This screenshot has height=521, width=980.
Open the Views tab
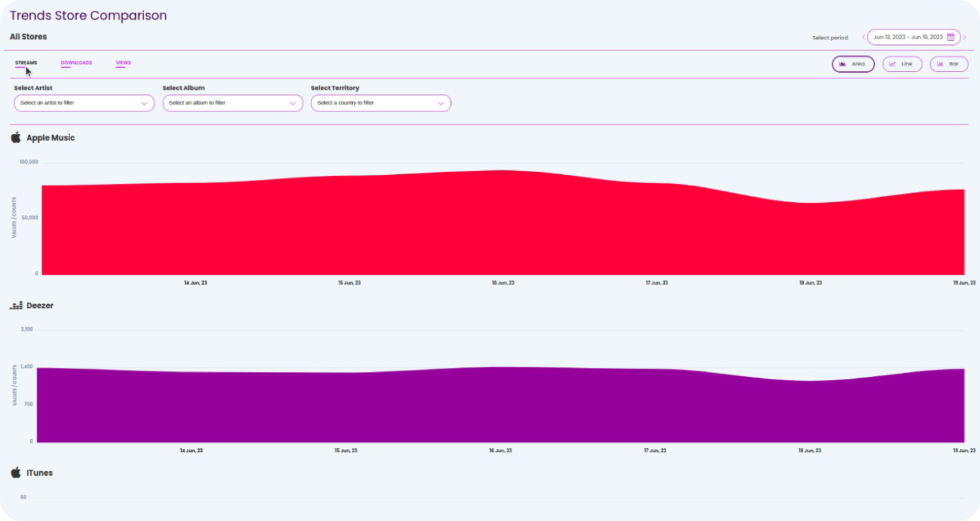point(123,62)
